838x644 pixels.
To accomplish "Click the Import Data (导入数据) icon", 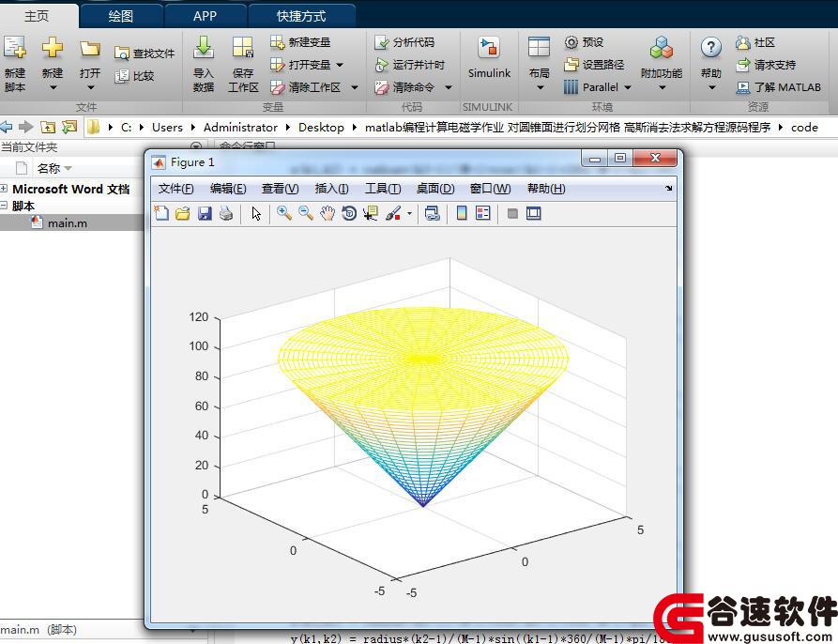I will click(203, 48).
